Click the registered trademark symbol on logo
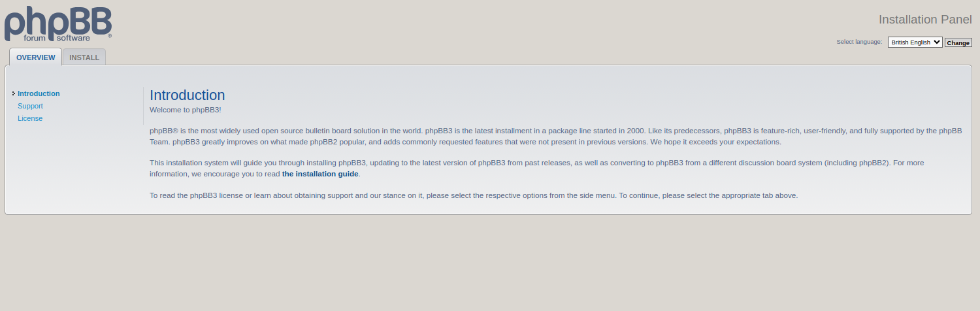This screenshot has width=980, height=311. point(110,36)
